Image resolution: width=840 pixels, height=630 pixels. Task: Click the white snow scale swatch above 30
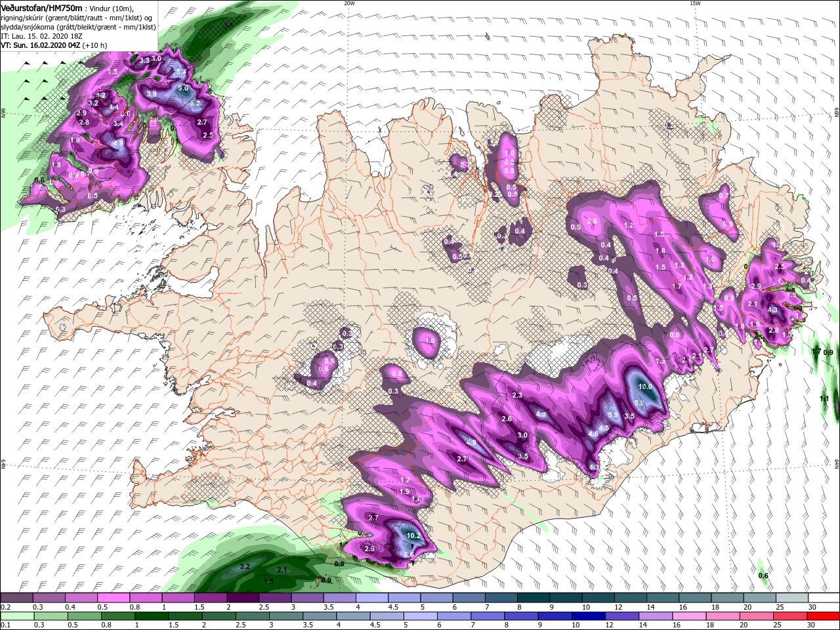[823, 598]
